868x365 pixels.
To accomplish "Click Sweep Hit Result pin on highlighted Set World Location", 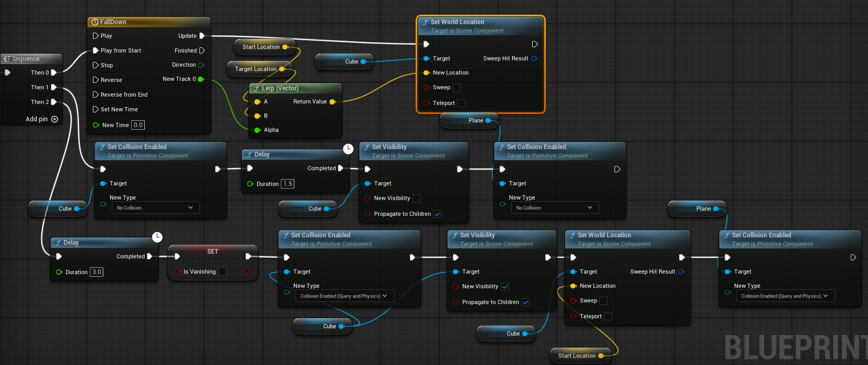I will click(534, 58).
